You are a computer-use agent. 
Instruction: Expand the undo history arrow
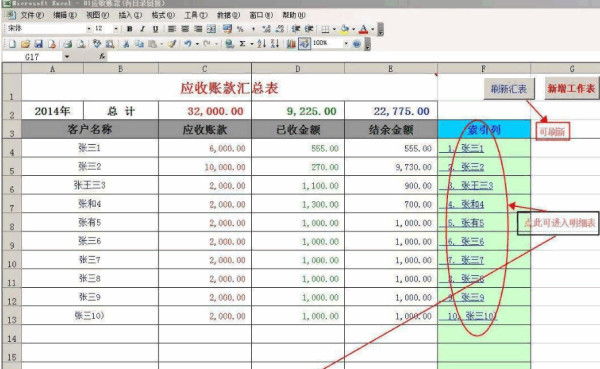pyautogui.click(x=197, y=44)
